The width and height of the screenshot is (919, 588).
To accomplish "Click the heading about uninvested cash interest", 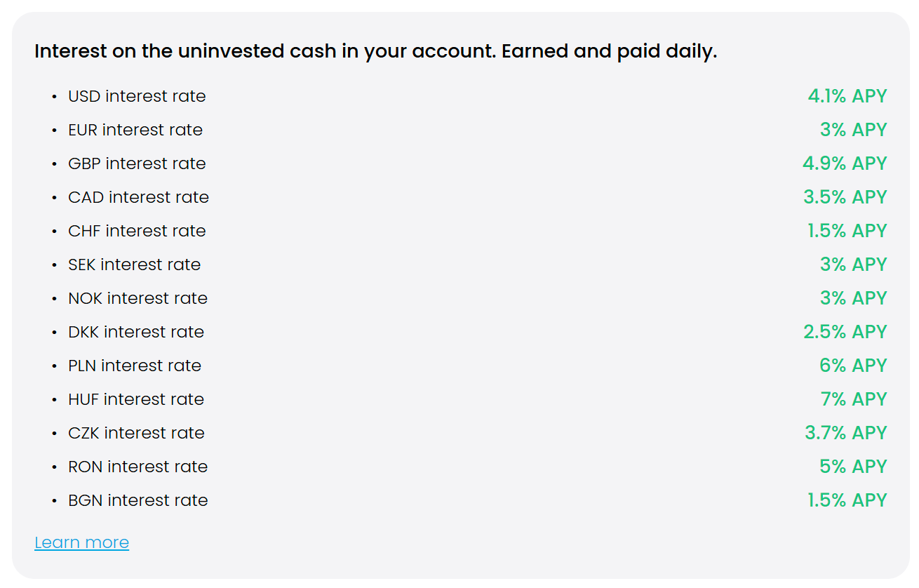I will (375, 52).
